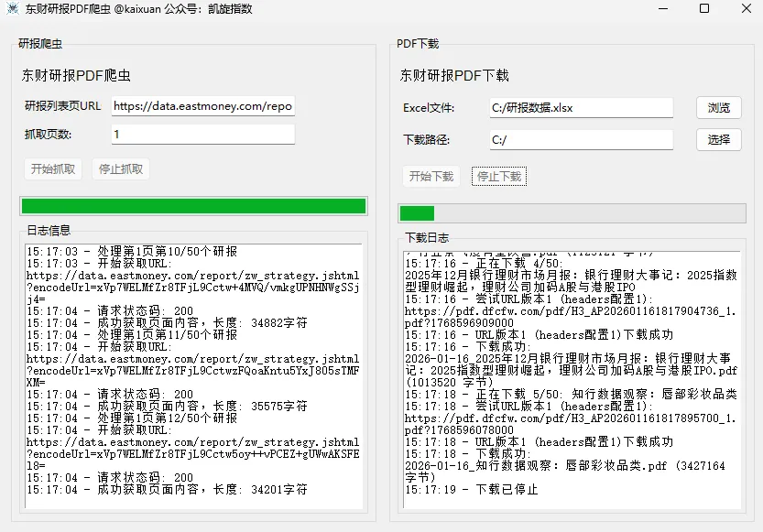Click the 下载路径 input field

[582, 140]
